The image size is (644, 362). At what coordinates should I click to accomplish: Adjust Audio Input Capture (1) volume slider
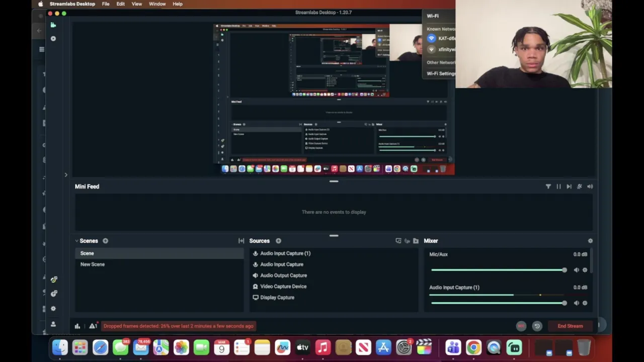[499, 303]
